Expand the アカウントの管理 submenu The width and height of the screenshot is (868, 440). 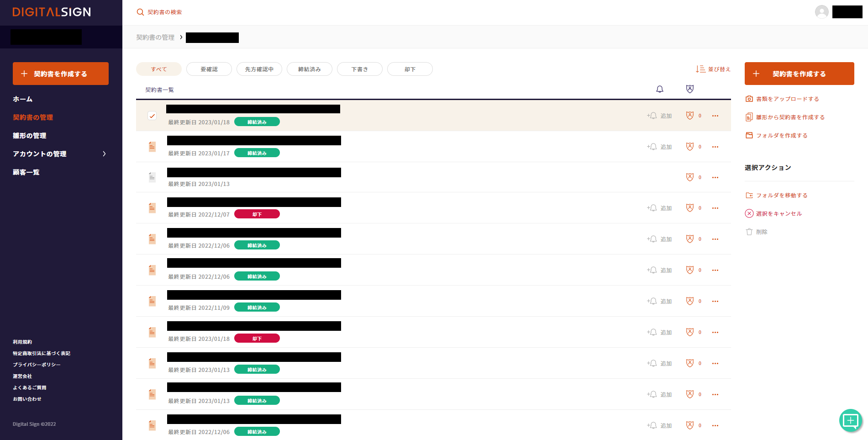tap(104, 154)
